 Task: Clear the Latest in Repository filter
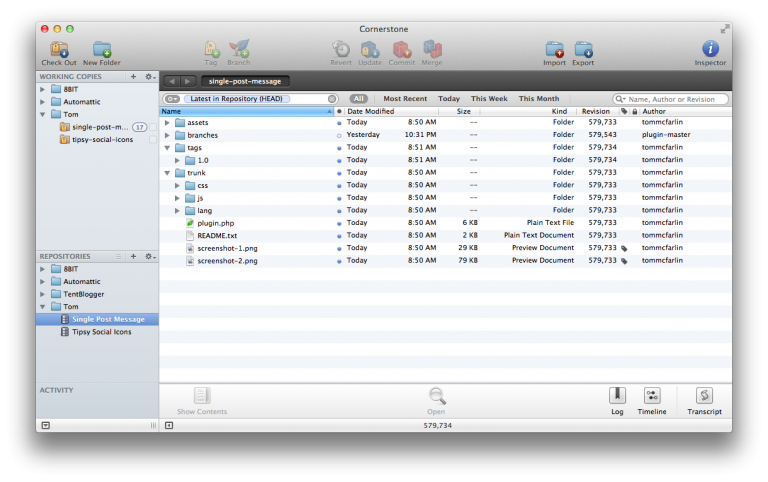pyautogui.click(x=332, y=99)
